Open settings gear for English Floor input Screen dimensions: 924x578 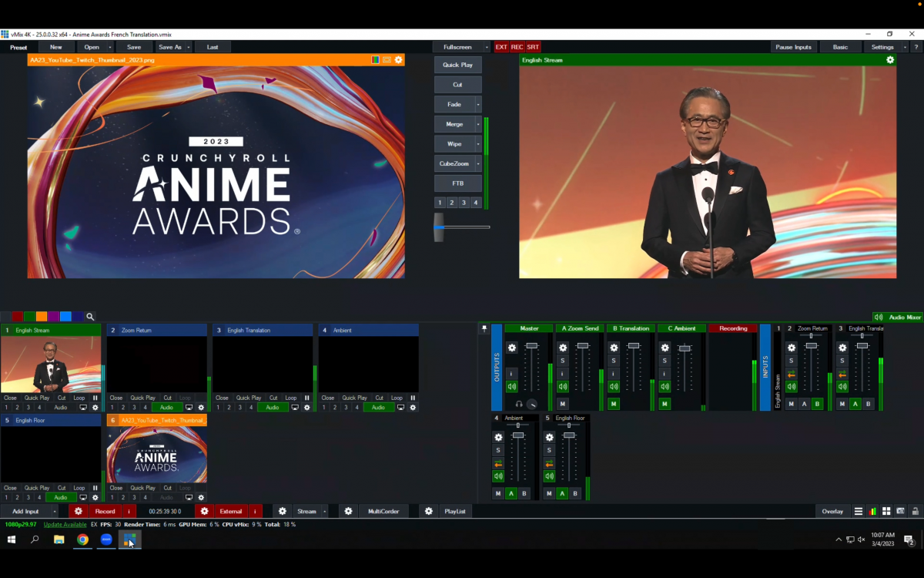[95, 498]
